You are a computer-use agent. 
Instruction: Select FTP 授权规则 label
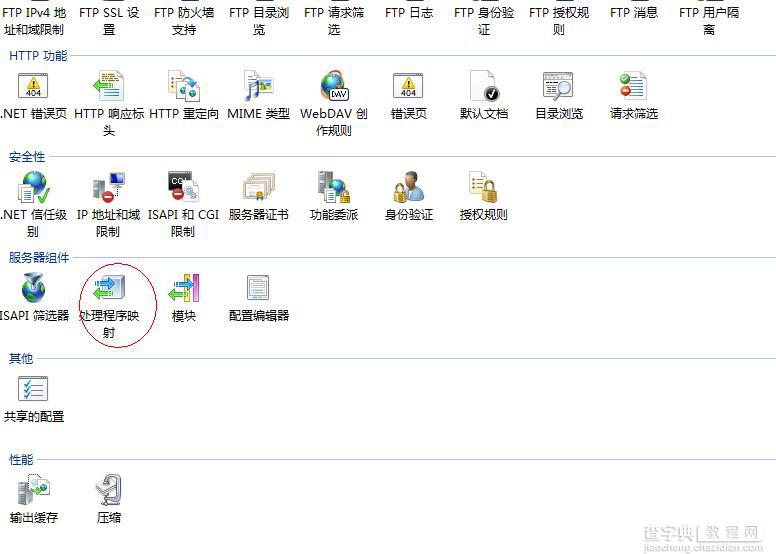(559, 21)
